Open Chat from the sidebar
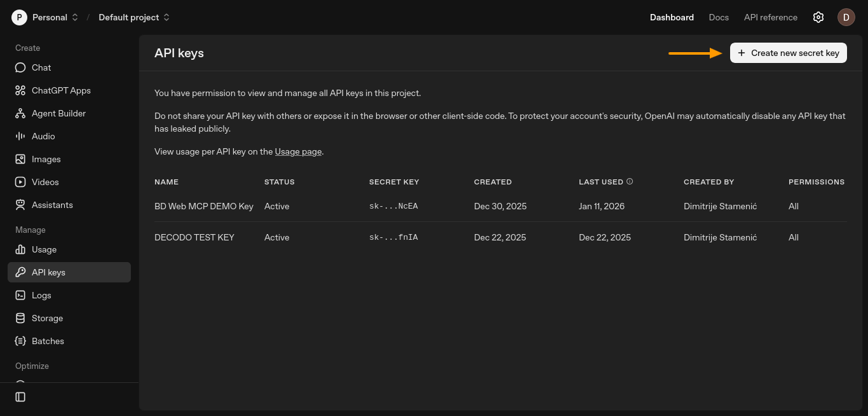 41,67
